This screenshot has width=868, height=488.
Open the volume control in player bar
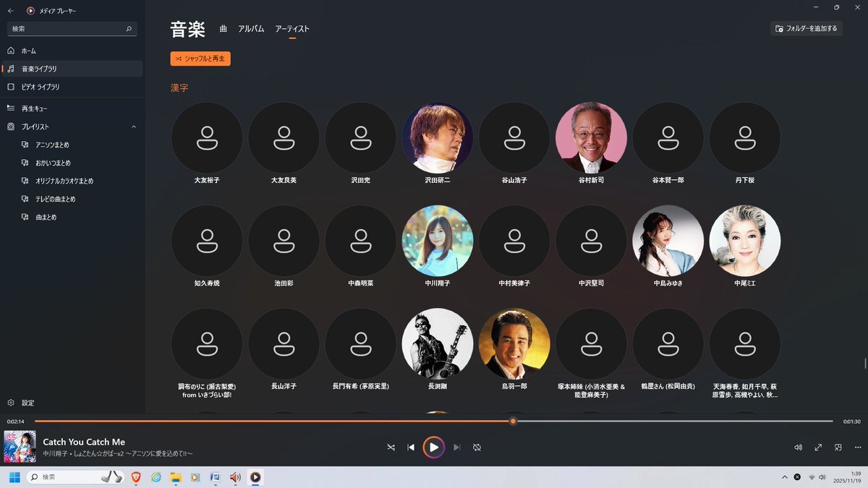tap(798, 448)
